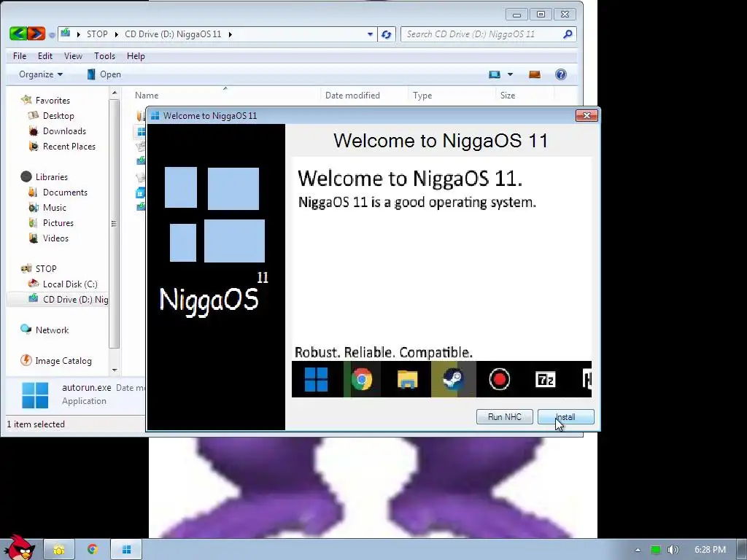The image size is (747, 560).
Task: Open the yellow taskbar explorer icon
Action: tap(58, 550)
